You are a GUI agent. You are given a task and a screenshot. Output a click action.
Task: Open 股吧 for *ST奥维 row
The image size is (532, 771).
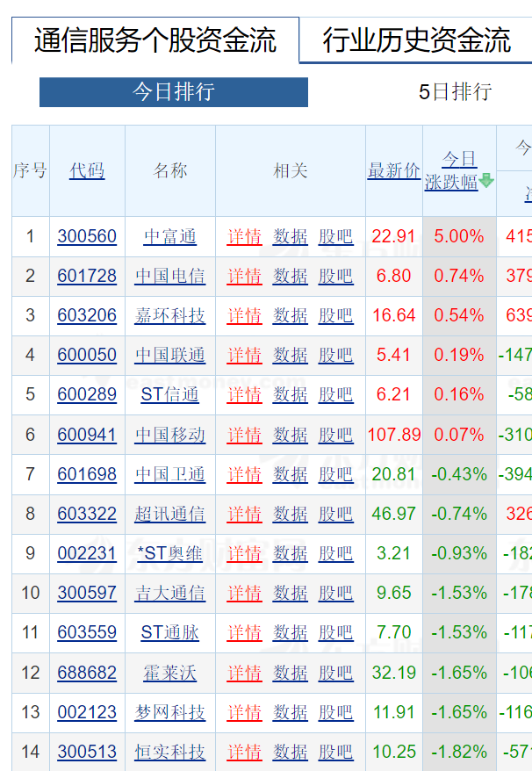[x=335, y=553]
